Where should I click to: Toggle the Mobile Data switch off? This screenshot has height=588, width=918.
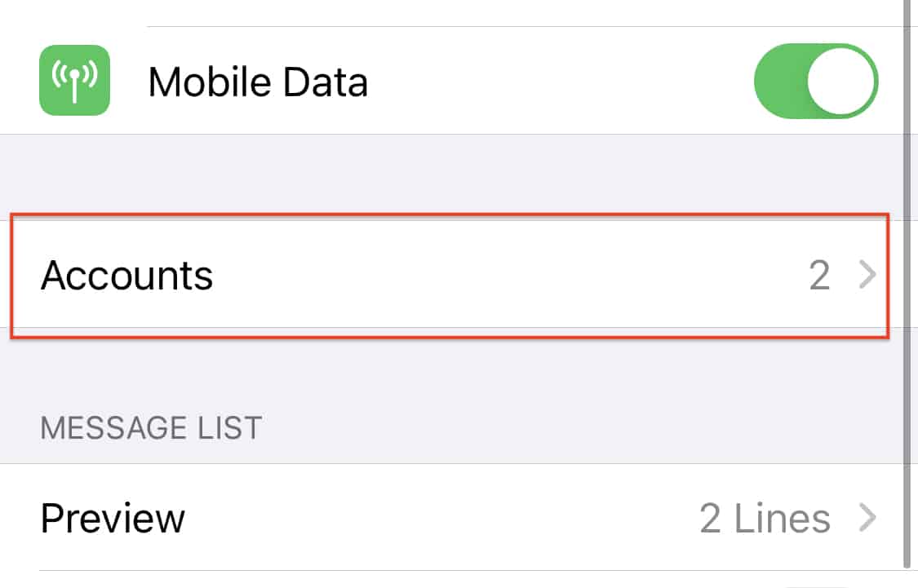tap(815, 81)
